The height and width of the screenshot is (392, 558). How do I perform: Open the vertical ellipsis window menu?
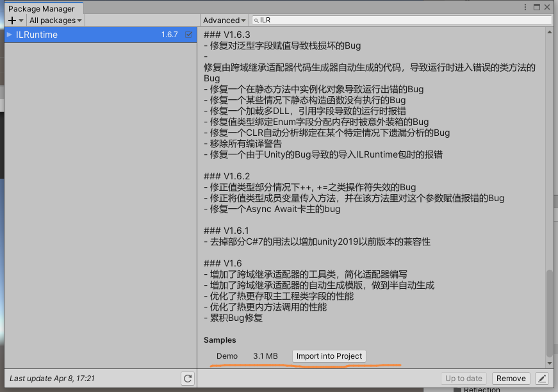point(525,6)
